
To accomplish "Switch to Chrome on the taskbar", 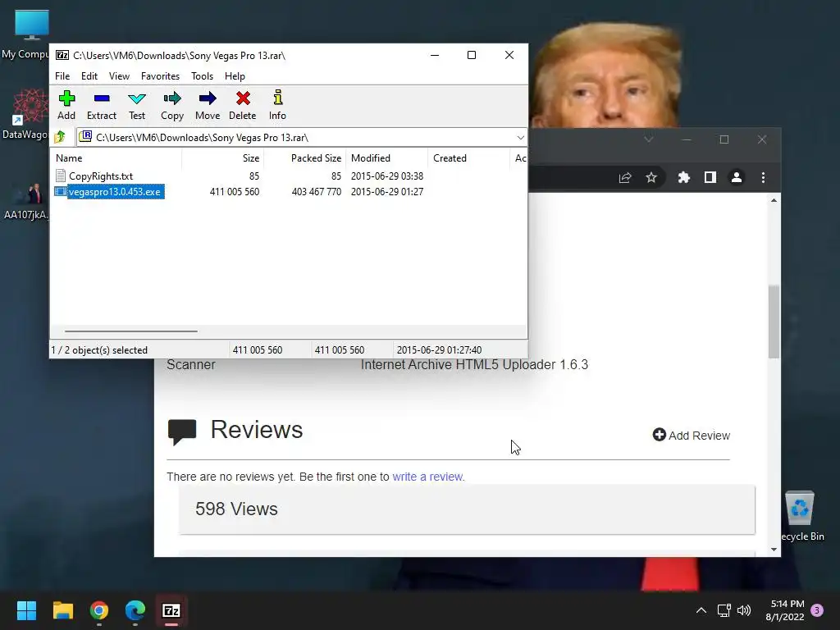I will coord(99,610).
